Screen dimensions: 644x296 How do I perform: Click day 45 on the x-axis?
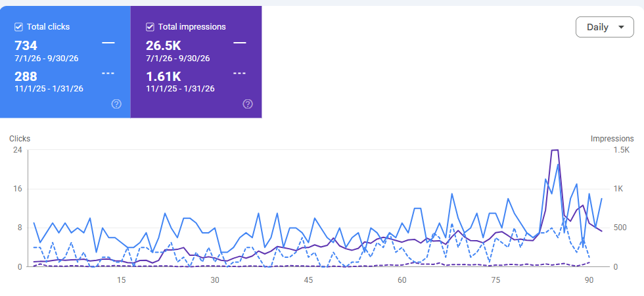click(x=308, y=280)
